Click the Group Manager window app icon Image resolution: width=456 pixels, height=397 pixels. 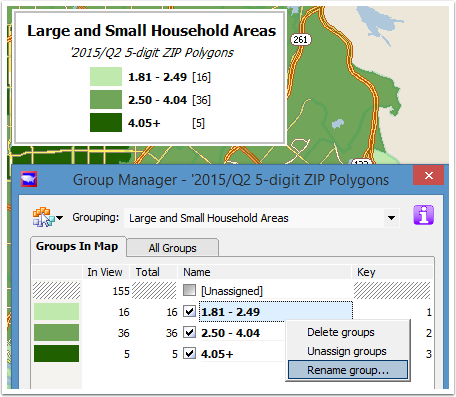click(29, 179)
